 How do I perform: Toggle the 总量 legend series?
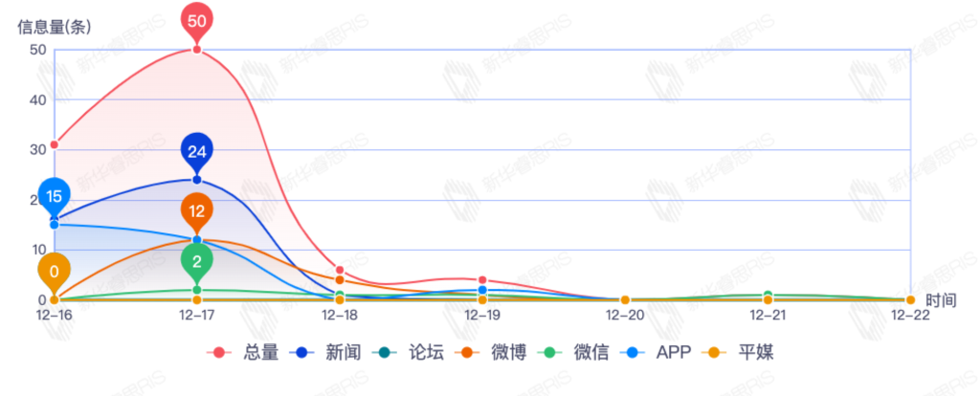pos(247,352)
